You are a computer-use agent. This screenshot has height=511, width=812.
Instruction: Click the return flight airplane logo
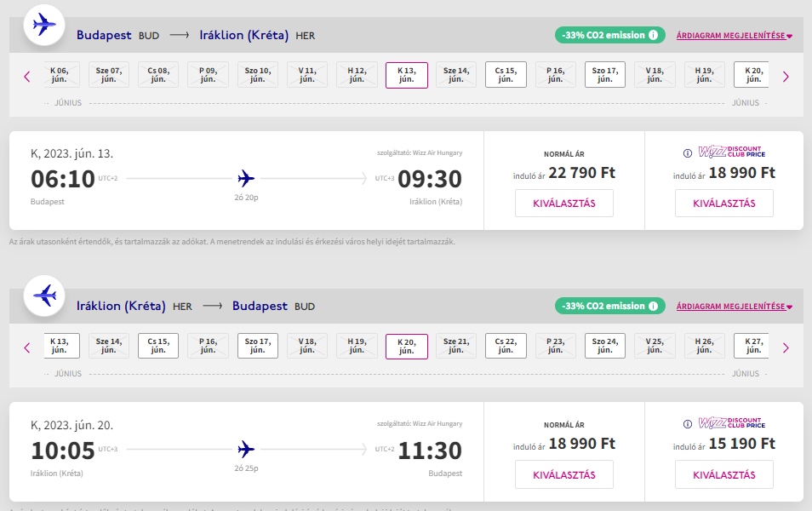click(x=44, y=296)
